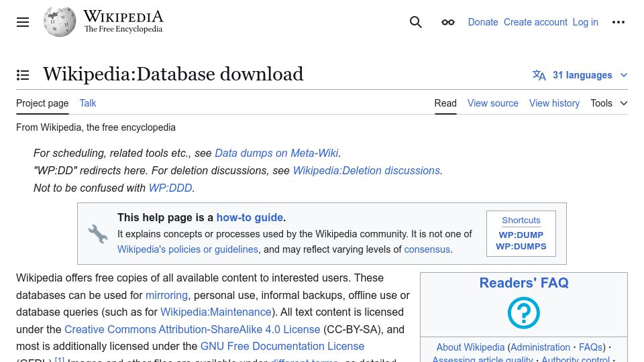
Task: Open the how-to guide link
Action: tap(250, 217)
